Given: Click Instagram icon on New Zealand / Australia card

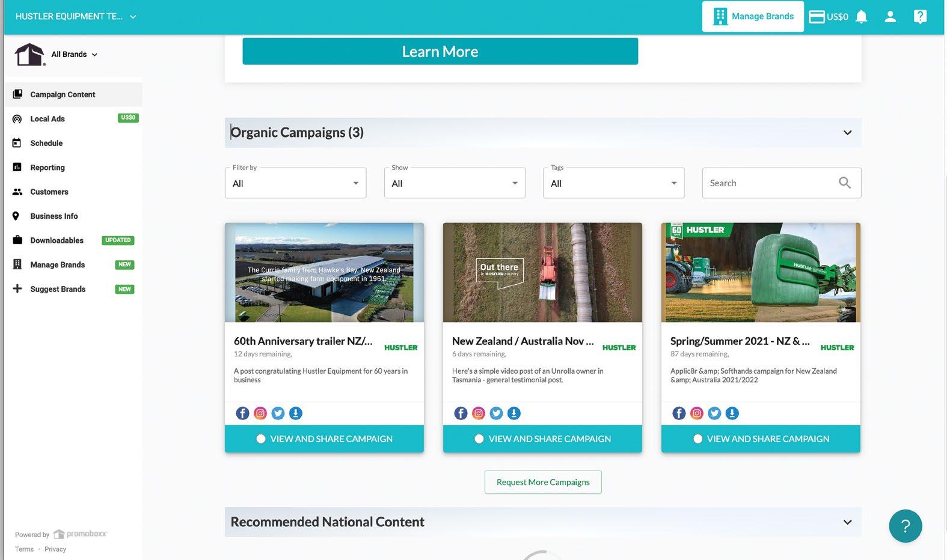Looking at the screenshot, I should click(x=479, y=413).
